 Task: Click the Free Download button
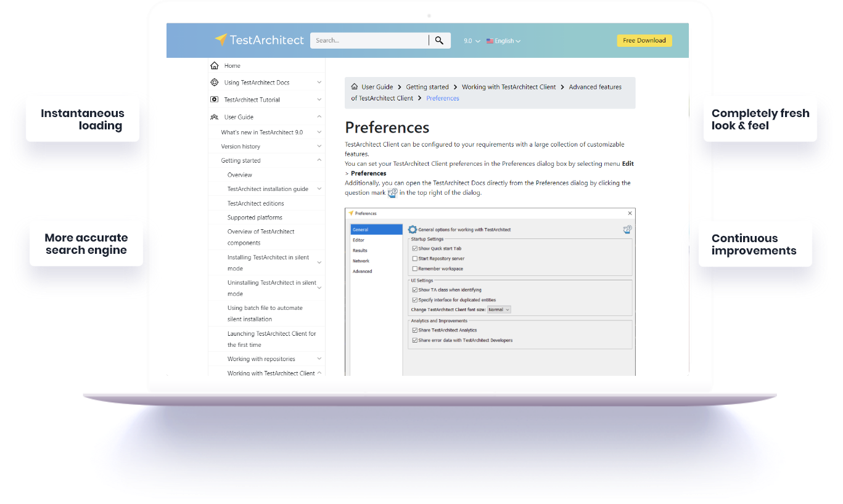click(x=644, y=41)
